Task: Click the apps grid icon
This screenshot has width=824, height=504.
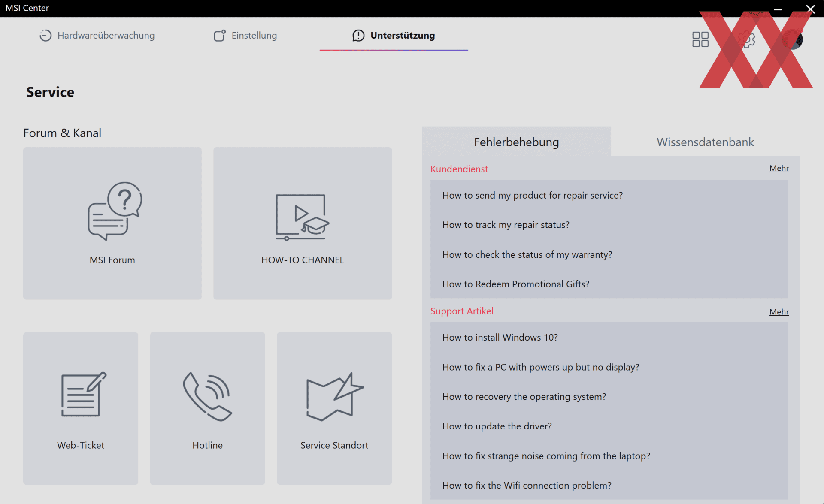Action: point(700,39)
